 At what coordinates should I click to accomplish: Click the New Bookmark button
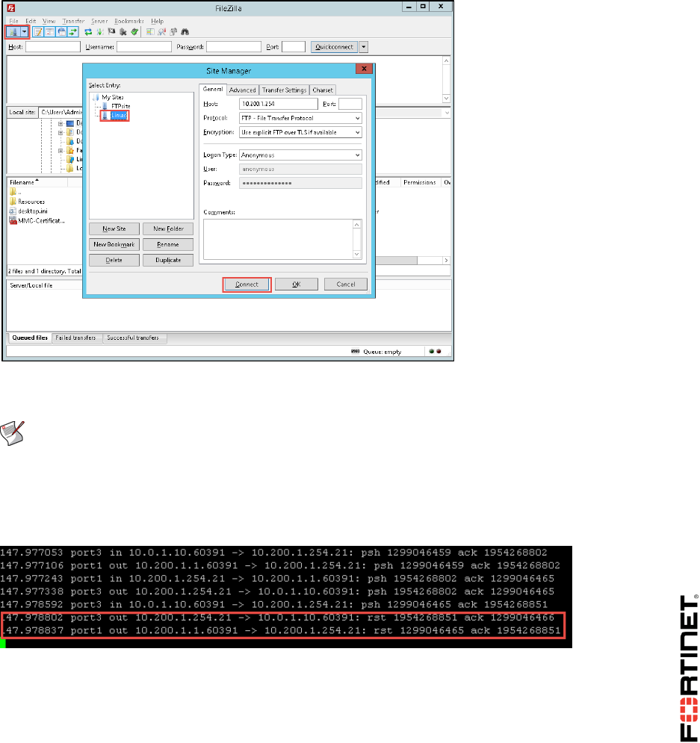[x=114, y=244]
